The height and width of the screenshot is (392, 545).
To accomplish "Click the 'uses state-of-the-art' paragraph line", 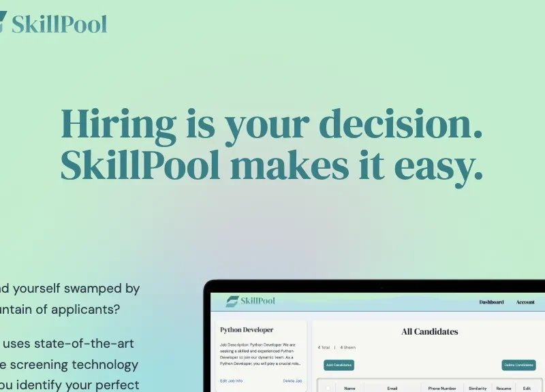I will point(67,344).
